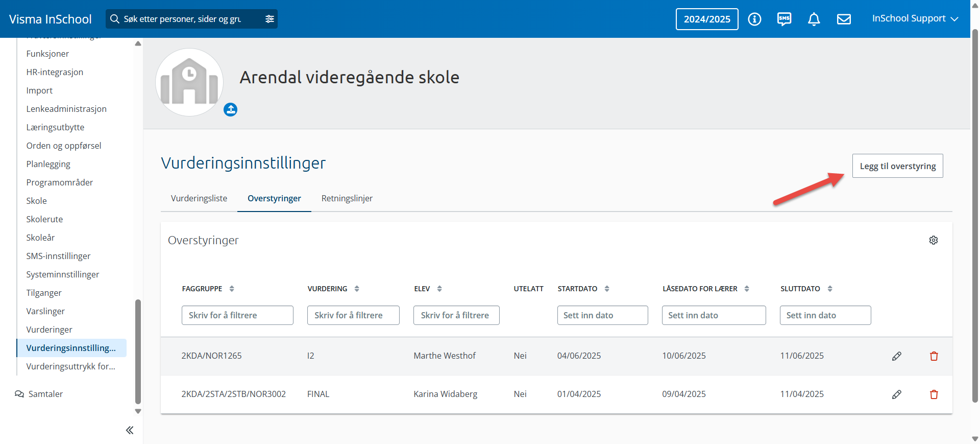Sort by Sluttdato column arrows

pyautogui.click(x=830, y=289)
